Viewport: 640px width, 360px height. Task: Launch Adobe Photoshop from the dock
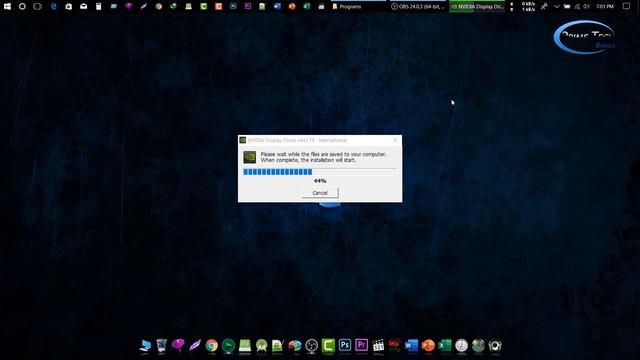tap(345, 345)
